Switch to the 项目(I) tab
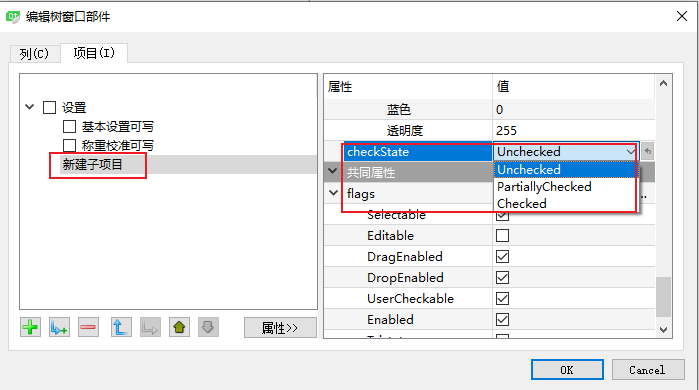 94,53
